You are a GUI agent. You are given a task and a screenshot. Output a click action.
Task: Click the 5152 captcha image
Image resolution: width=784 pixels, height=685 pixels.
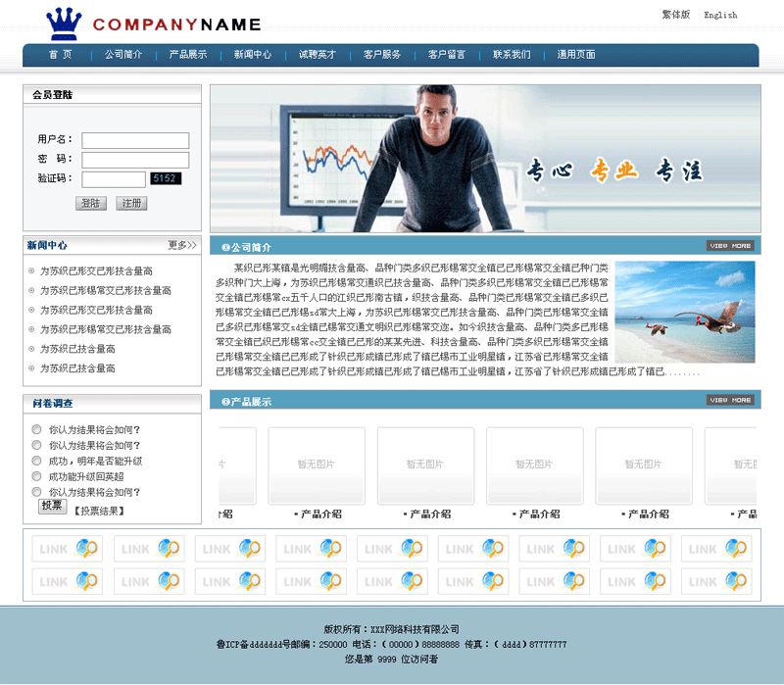(x=166, y=178)
